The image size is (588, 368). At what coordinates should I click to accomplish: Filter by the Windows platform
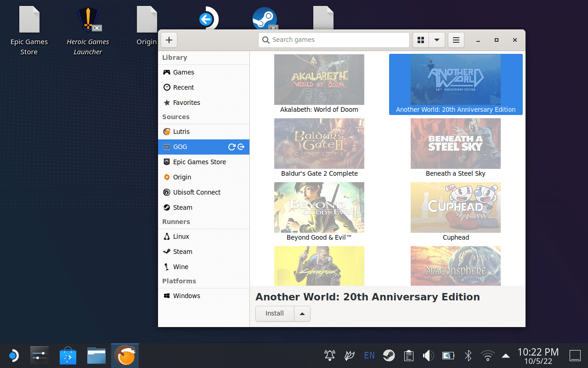pyautogui.click(x=204, y=296)
